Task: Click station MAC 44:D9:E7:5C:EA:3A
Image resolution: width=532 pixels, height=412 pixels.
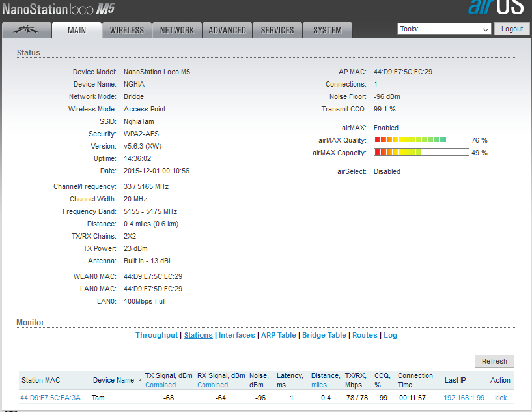Action: (x=51, y=398)
